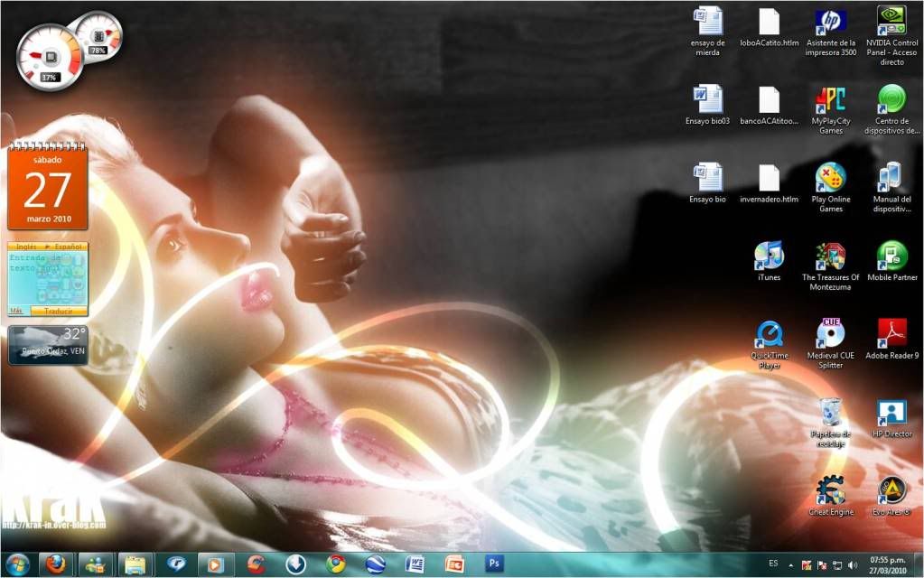This screenshot has width=924, height=578.
Task: Open the iTunes desktop shortcut
Action: point(769,256)
